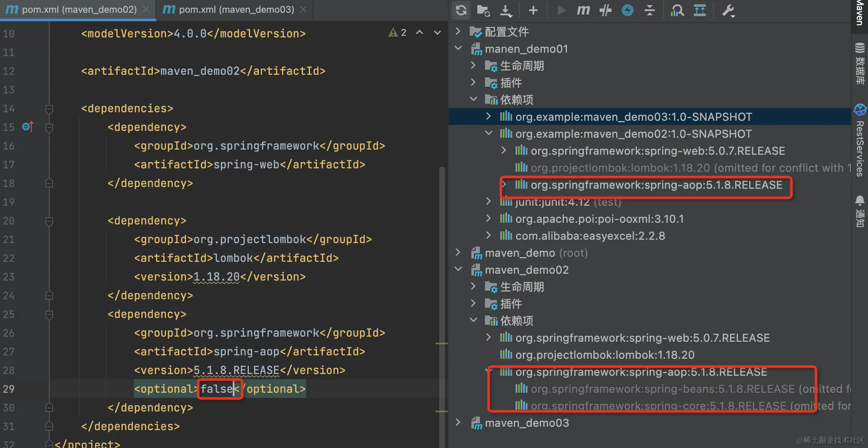
Task: Click the 配置文件 folder icon
Action: coord(476,32)
